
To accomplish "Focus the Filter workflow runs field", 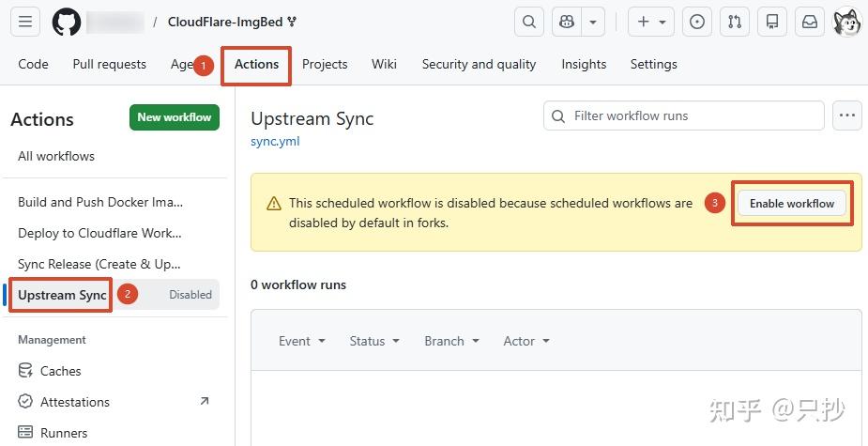I will (684, 115).
